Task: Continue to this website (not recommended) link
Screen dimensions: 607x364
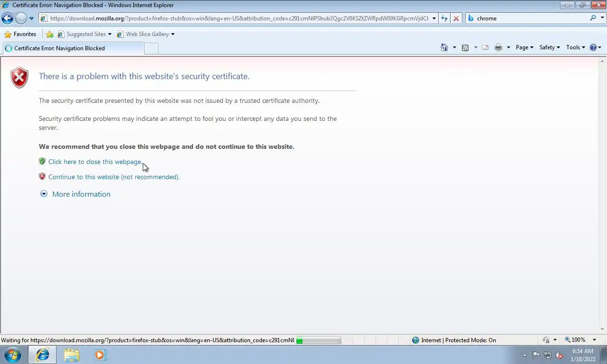Action: pos(114,177)
